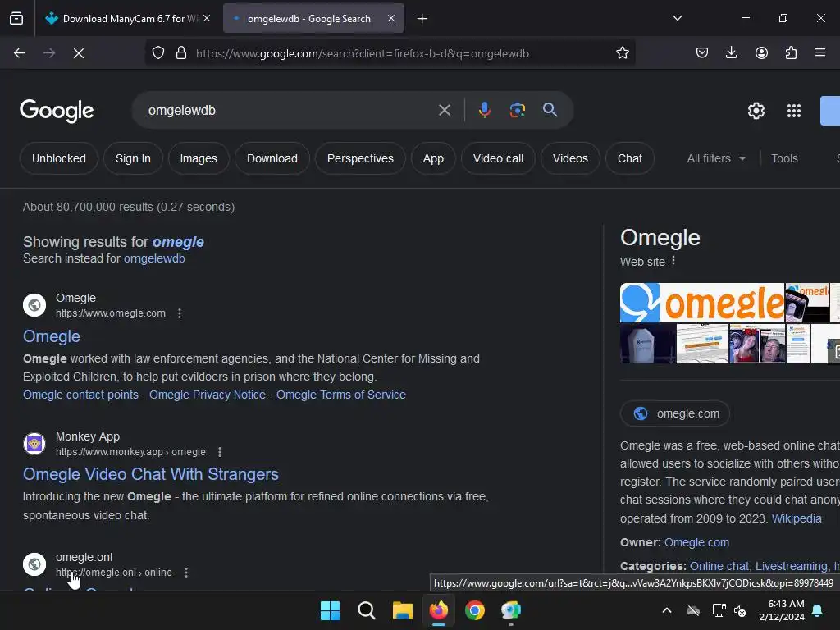
Task: Open the options menu for omegle.onl result
Action: pos(186,573)
